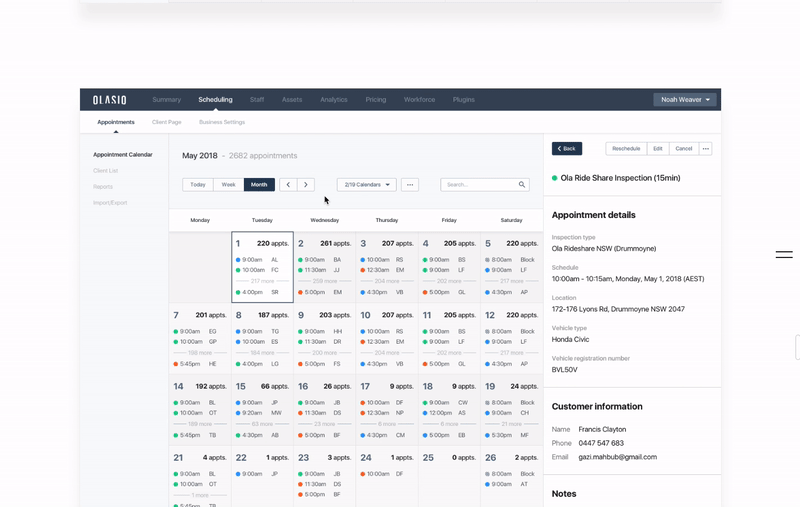Screen dimensions: 800x507
Task: Click the search magnifier icon
Action: (x=522, y=185)
